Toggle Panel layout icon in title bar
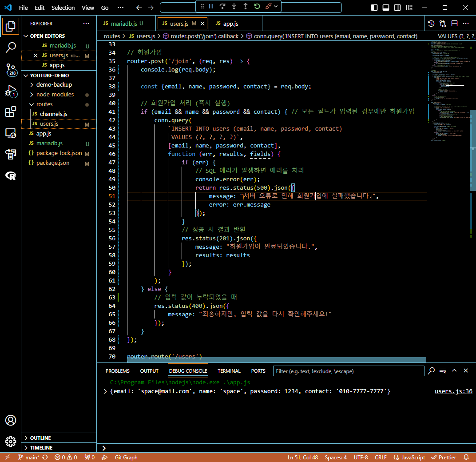The image size is (476, 462). click(386, 8)
